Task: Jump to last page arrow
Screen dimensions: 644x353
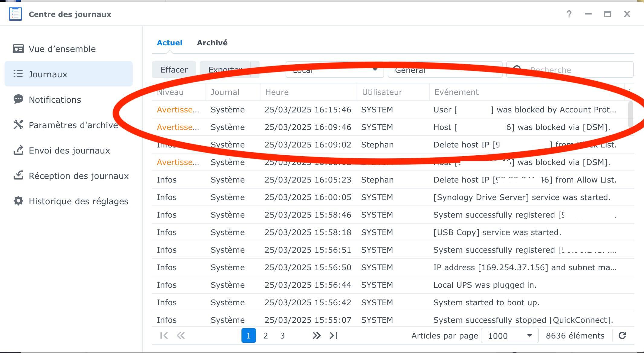Action: pos(333,335)
